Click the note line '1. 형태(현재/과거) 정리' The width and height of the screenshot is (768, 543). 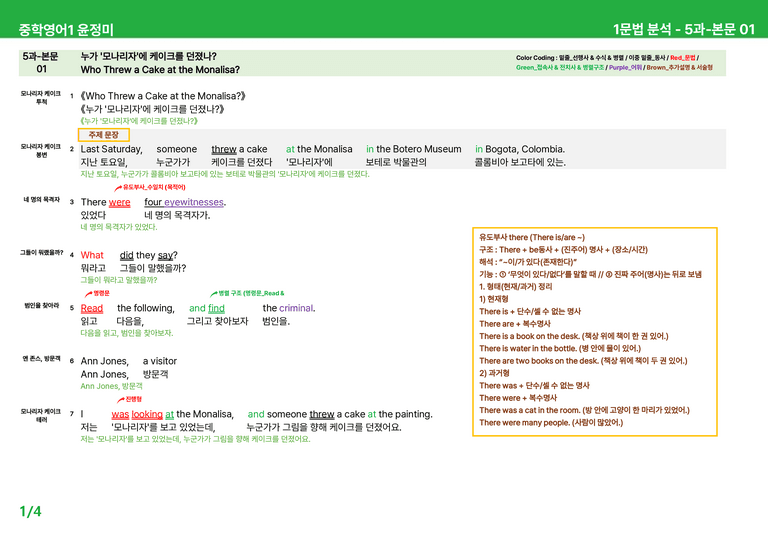(516, 286)
